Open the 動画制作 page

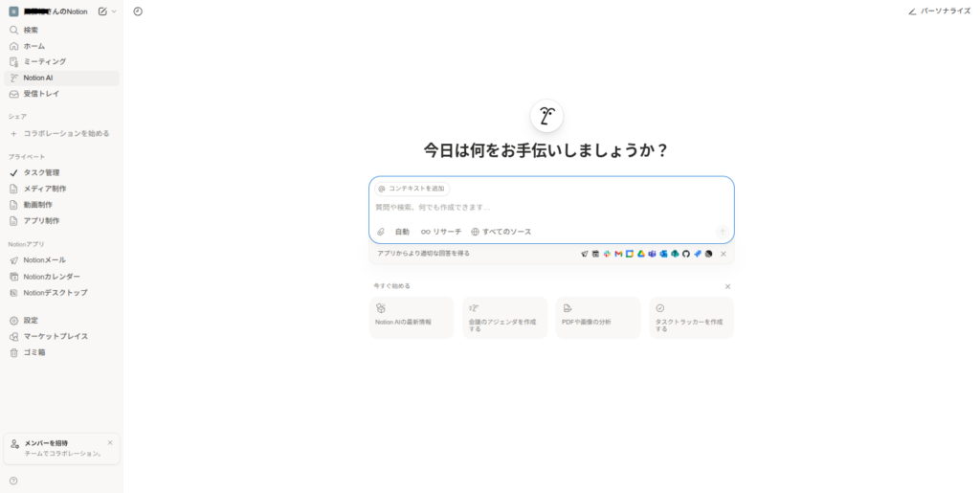pos(61,205)
